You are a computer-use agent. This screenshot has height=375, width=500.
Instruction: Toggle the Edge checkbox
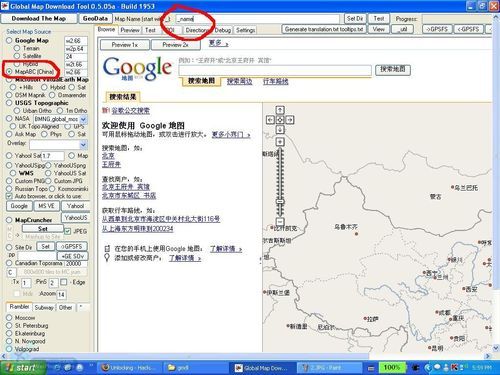point(64,282)
